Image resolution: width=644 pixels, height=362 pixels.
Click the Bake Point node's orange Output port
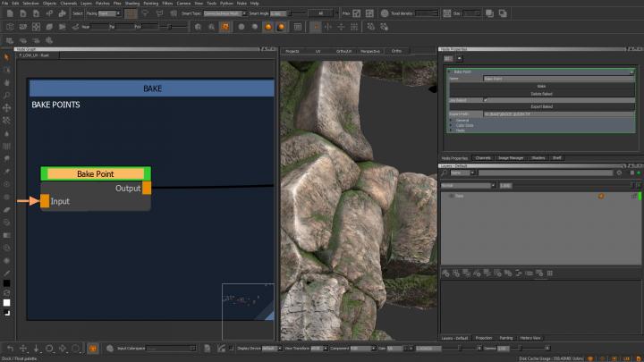[x=147, y=188]
